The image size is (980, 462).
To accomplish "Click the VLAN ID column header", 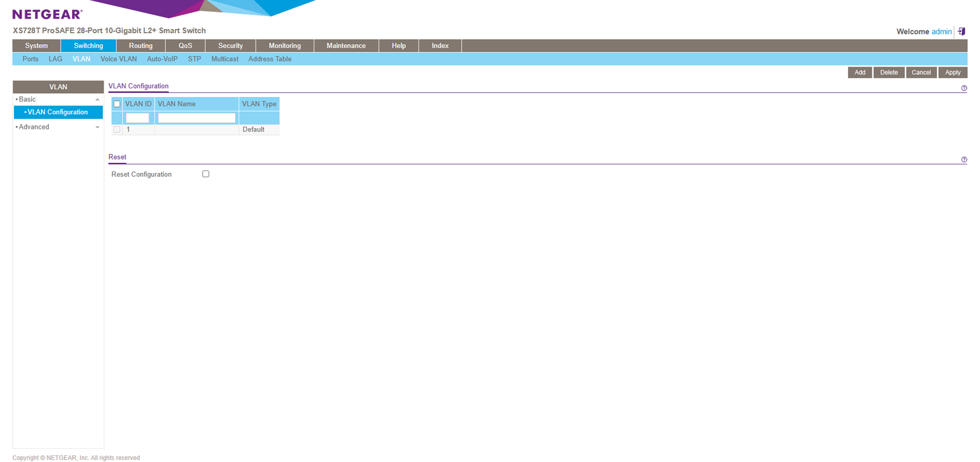I will (x=138, y=104).
